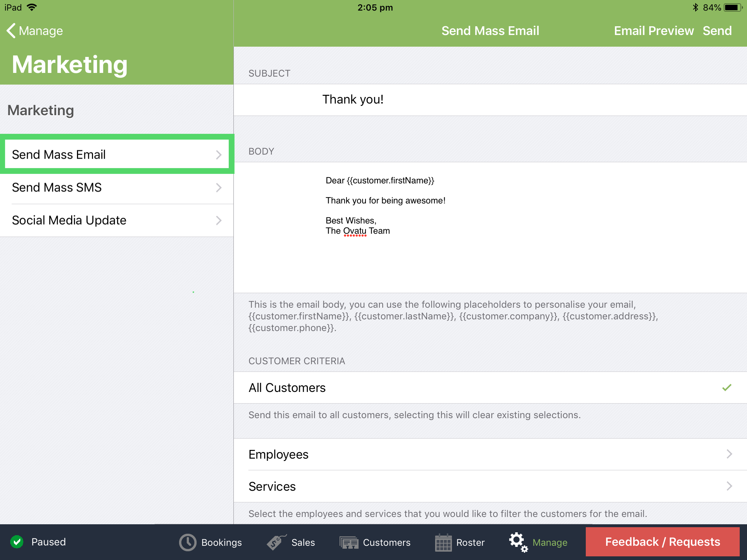Open the Roster calendar icon

pyautogui.click(x=444, y=542)
